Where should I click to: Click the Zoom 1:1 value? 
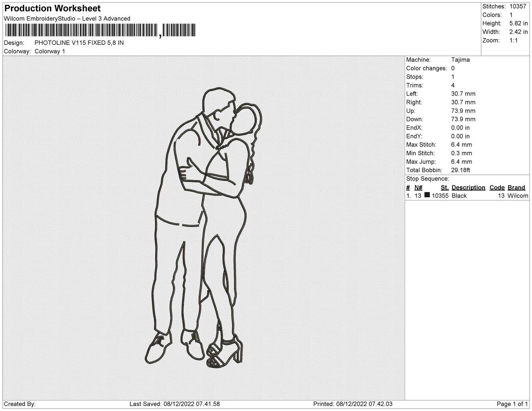tap(514, 40)
